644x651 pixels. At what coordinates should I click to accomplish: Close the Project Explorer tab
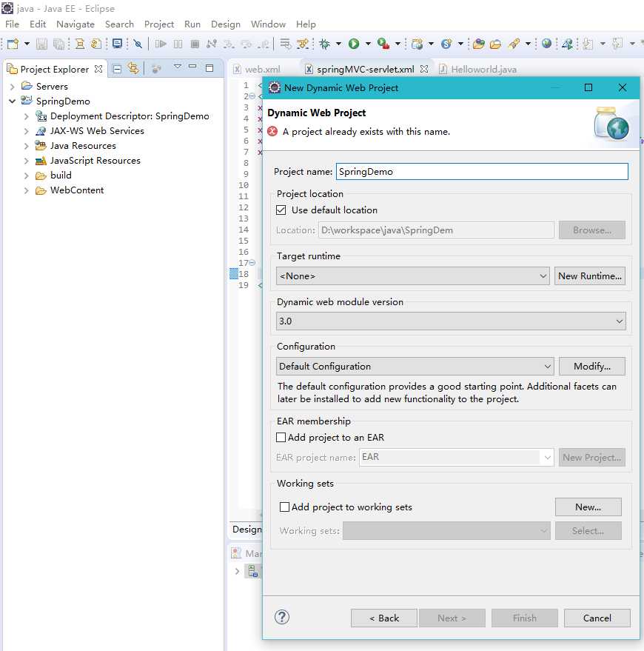(98, 69)
